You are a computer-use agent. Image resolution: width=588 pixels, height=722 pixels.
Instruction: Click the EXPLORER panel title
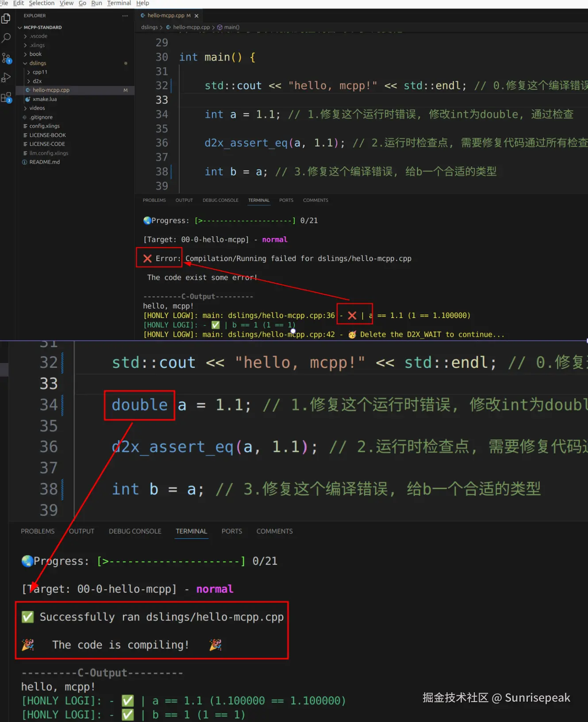[x=35, y=15]
